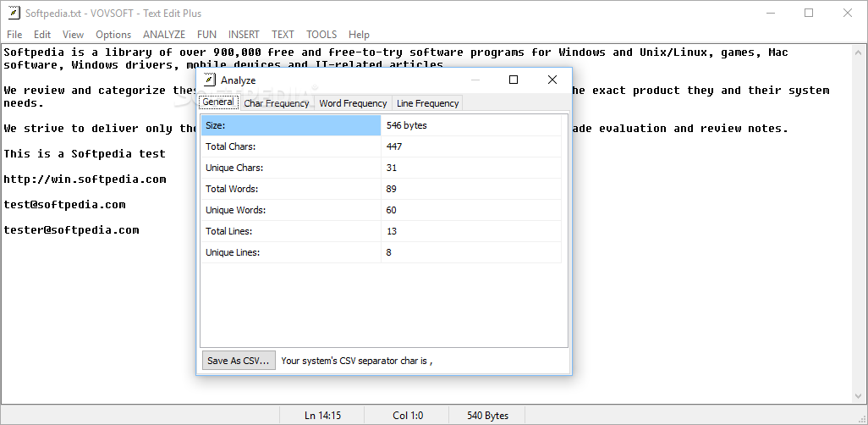Click the Text Edit Plus app icon in title bar
This screenshot has width=868, height=425.
pyautogui.click(x=14, y=13)
